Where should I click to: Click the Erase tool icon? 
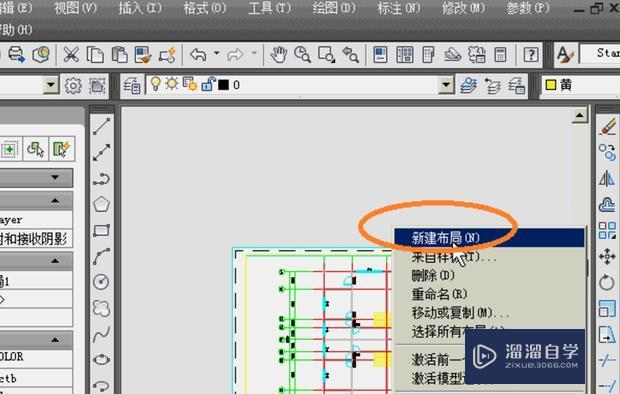[607, 127]
